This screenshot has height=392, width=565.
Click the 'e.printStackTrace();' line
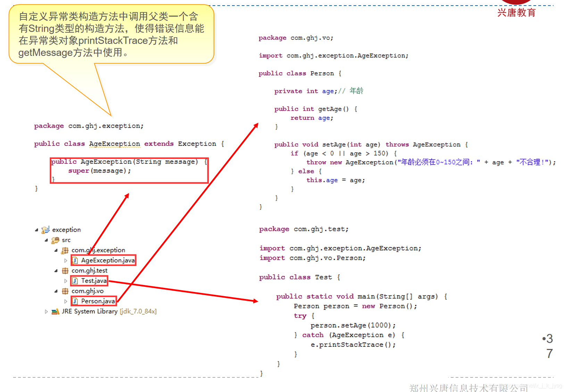click(353, 345)
